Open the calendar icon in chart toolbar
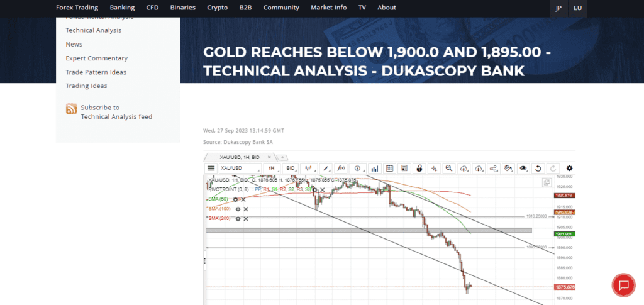Screen dimensions: 644x305 coord(389,169)
